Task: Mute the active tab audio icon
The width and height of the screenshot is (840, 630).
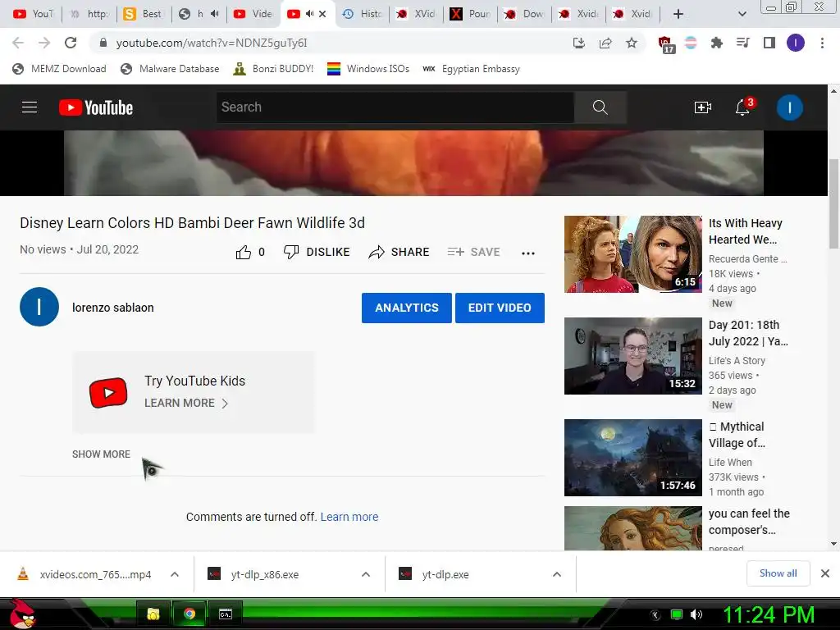Action: [309, 14]
